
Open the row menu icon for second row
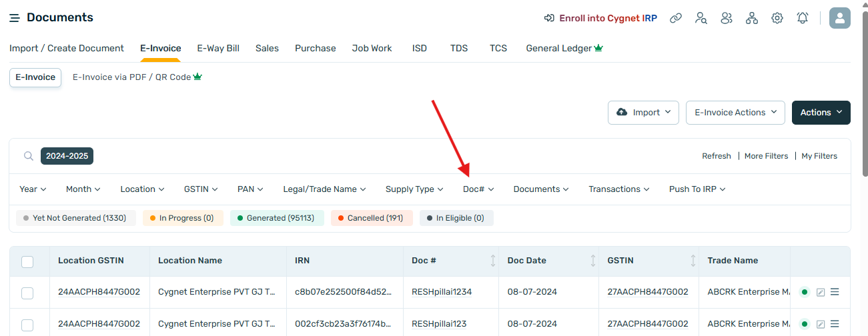tap(835, 324)
